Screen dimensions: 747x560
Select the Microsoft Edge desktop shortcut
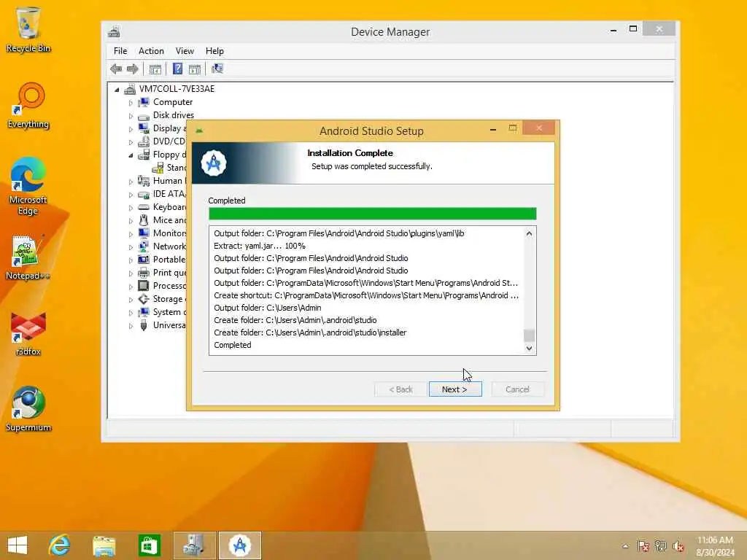pyautogui.click(x=28, y=187)
